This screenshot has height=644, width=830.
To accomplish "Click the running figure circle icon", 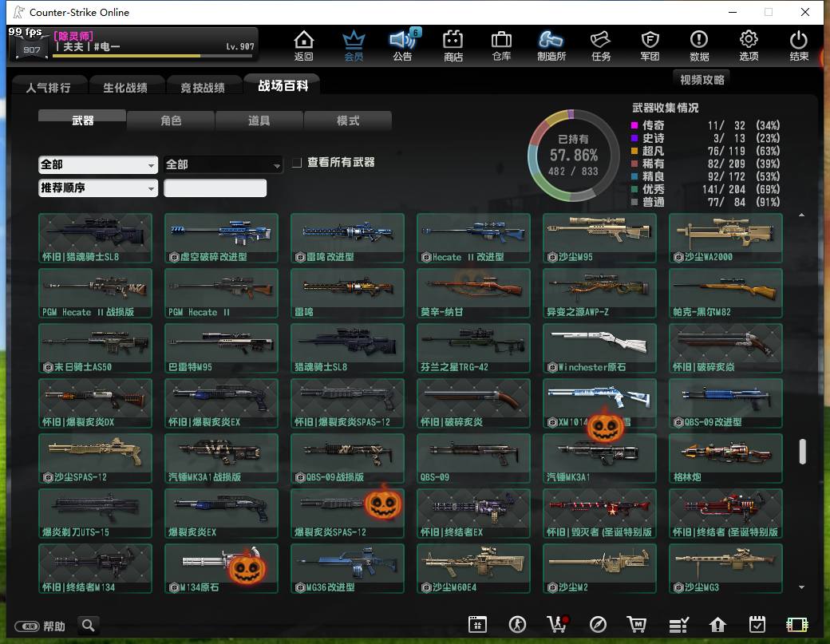I will (517, 625).
